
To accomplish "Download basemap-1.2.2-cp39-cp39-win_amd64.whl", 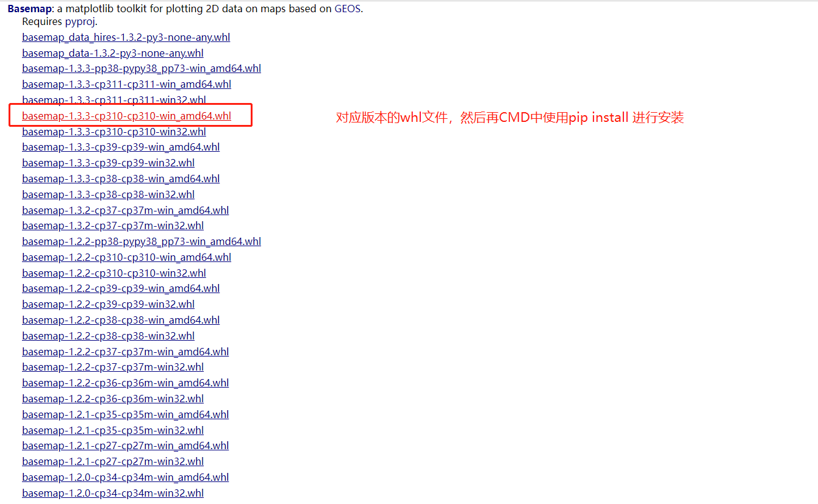I will [121, 288].
